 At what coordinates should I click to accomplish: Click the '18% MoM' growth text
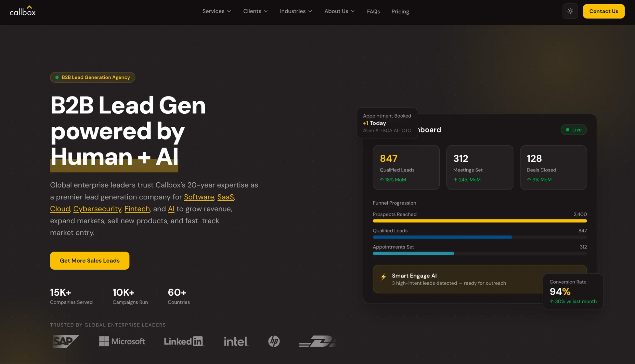point(393,180)
